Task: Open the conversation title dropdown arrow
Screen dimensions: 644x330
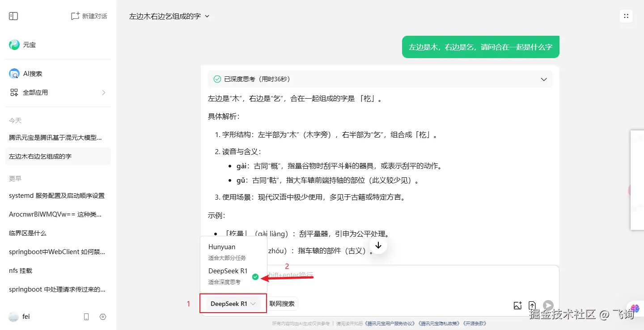Action: [x=207, y=16]
